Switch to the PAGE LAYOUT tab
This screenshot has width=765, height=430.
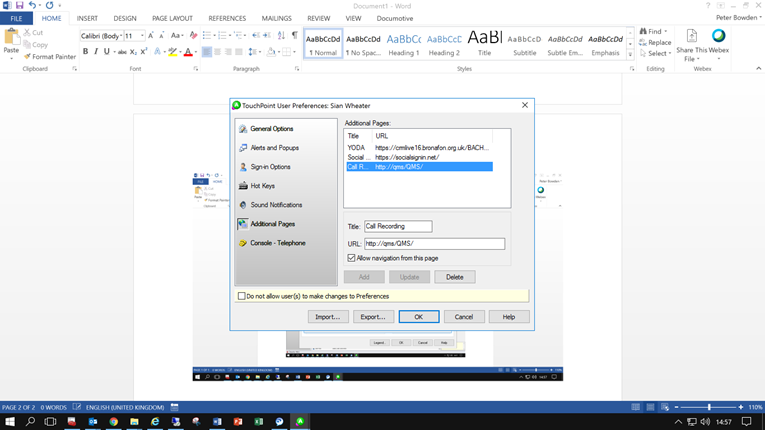[x=172, y=18]
